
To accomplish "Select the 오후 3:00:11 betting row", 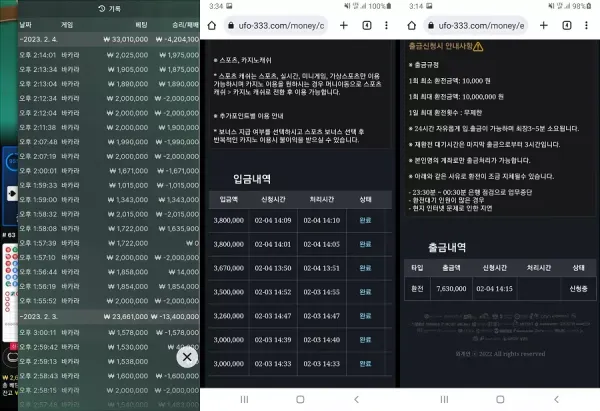I will [x=109, y=333].
